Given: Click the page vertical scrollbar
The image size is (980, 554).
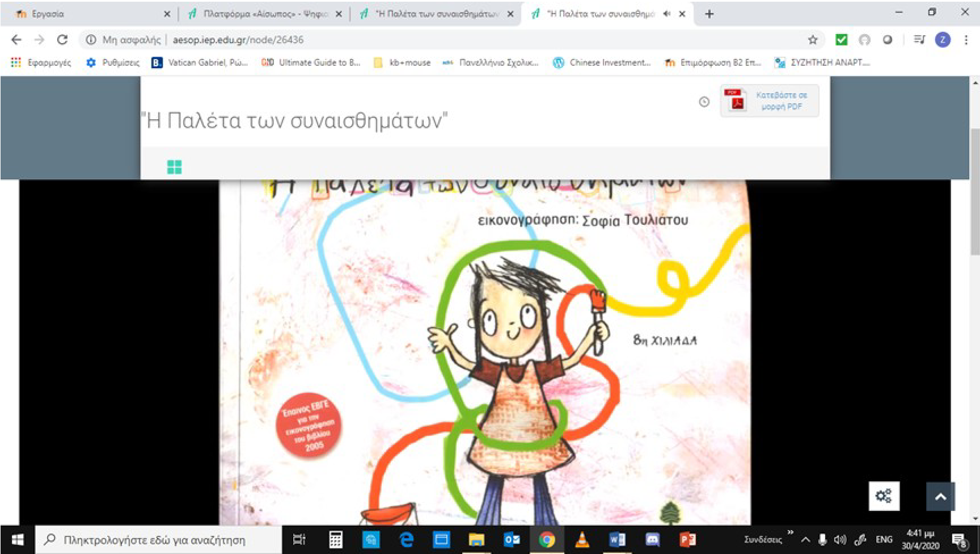Looking at the screenshot, I should [975, 193].
